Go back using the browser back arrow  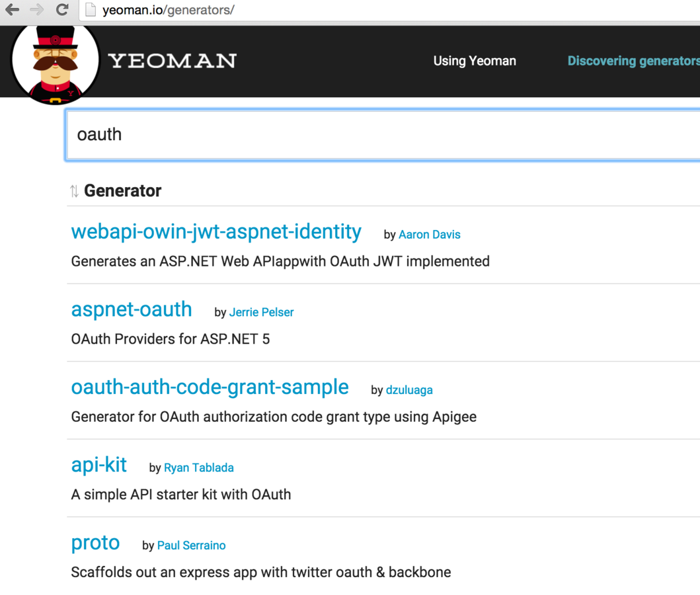[x=12, y=9]
